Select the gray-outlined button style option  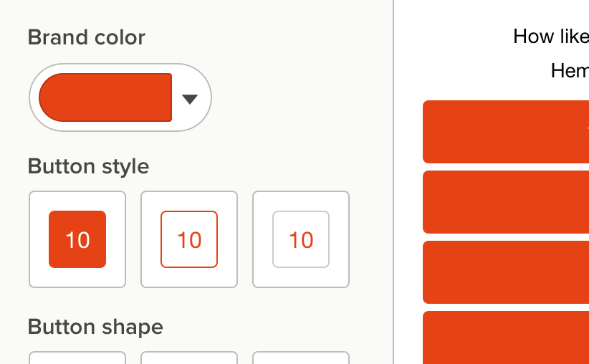tap(301, 239)
